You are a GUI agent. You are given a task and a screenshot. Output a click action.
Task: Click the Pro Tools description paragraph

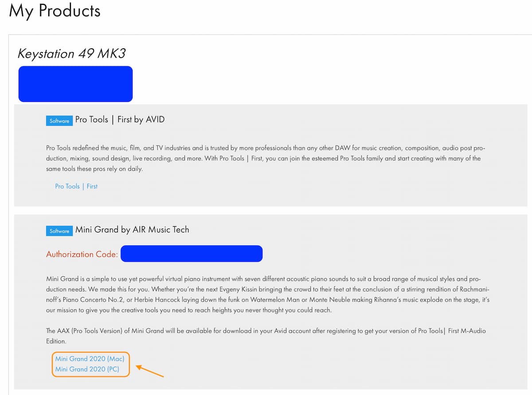[263, 159]
